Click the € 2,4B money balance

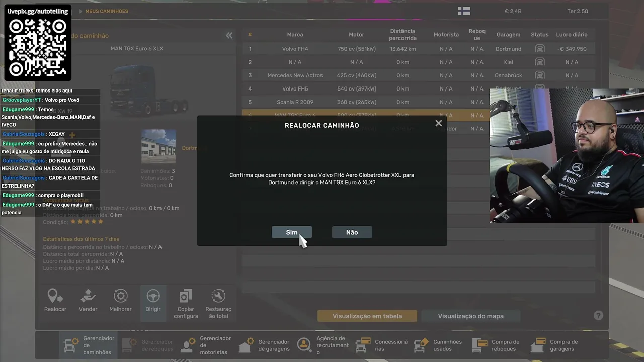pyautogui.click(x=513, y=11)
